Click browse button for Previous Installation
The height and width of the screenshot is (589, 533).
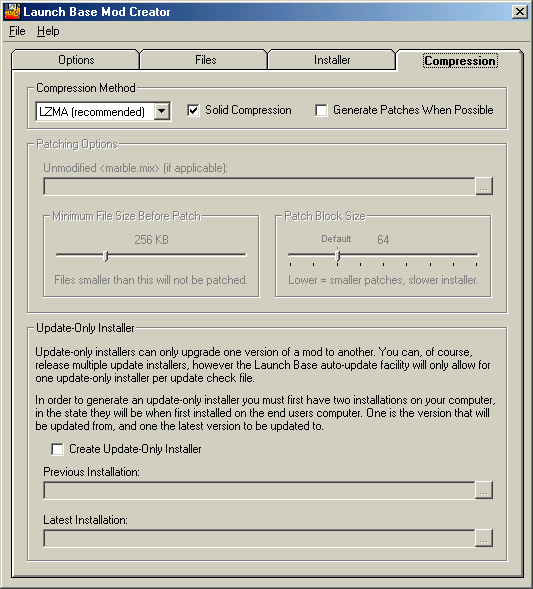click(x=484, y=490)
